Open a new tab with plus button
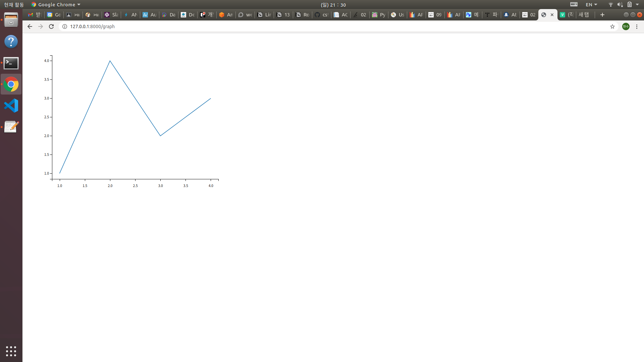The height and width of the screenshot is (362, 644). click(x=602, y=15)
